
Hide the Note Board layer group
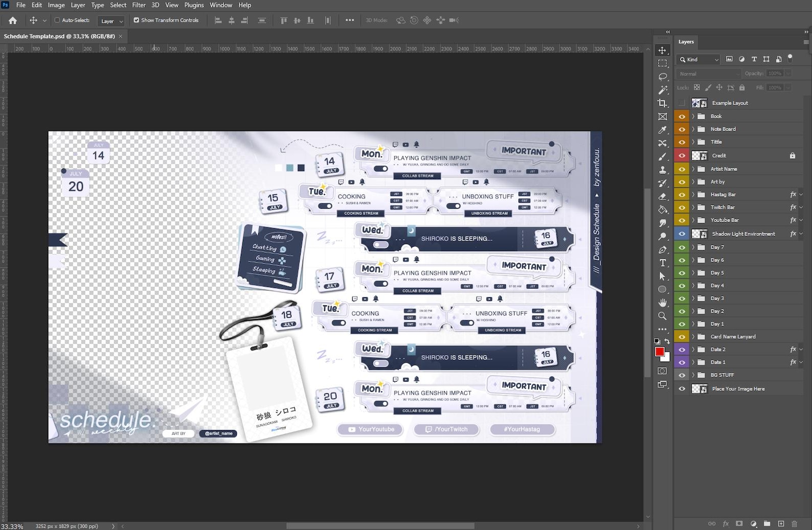[682, 129]
